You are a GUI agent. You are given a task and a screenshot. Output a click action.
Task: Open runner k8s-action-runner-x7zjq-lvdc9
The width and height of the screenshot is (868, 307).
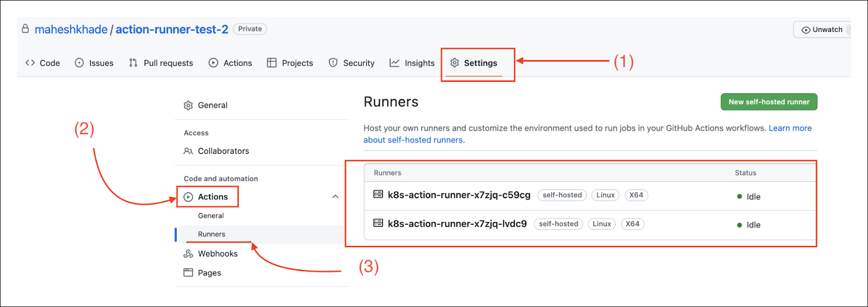click(457, 224)
